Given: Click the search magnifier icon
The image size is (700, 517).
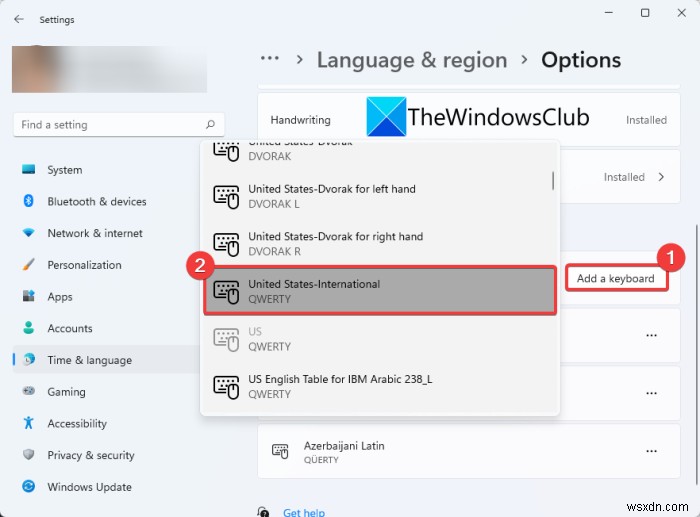Looking at the screenshot, I should coord(210,125).
